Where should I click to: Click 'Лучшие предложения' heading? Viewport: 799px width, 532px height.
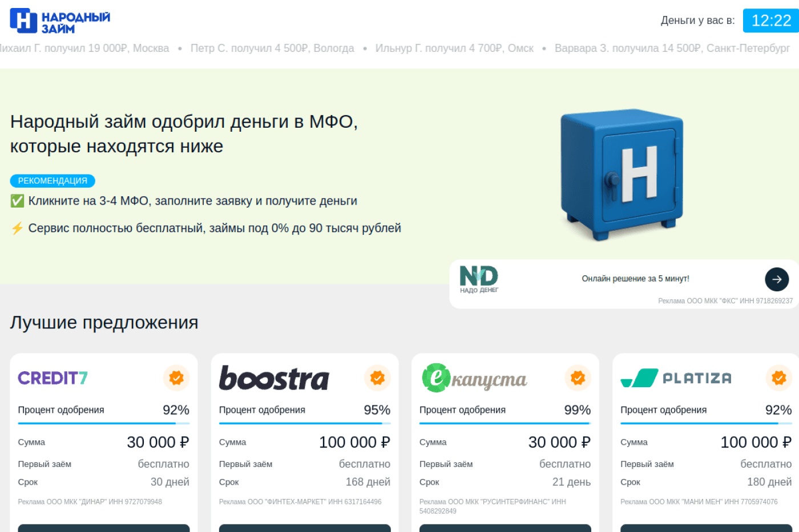(104, 323)
